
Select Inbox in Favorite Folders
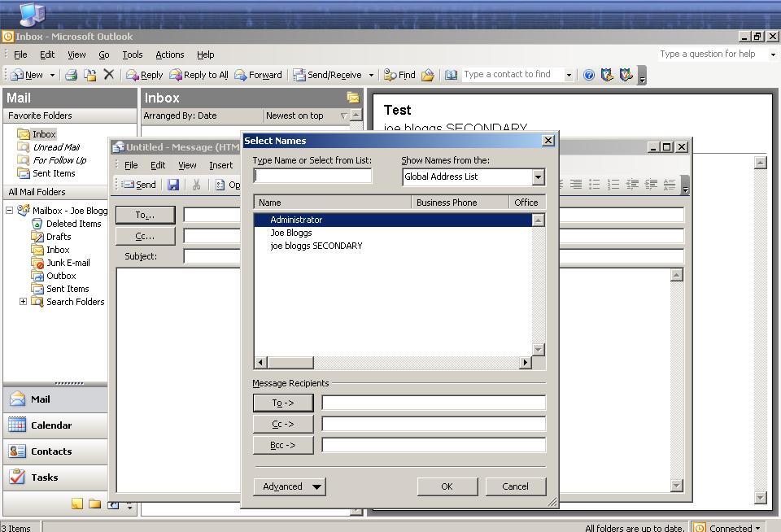coord(44,134)
